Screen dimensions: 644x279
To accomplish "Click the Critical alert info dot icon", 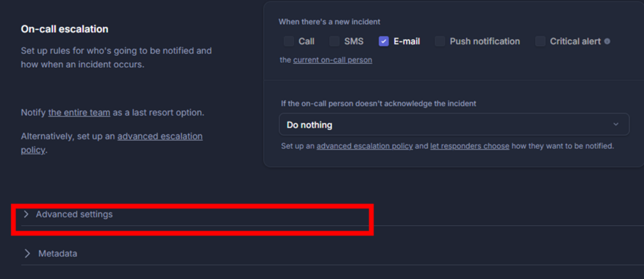I will pos(607,41).
